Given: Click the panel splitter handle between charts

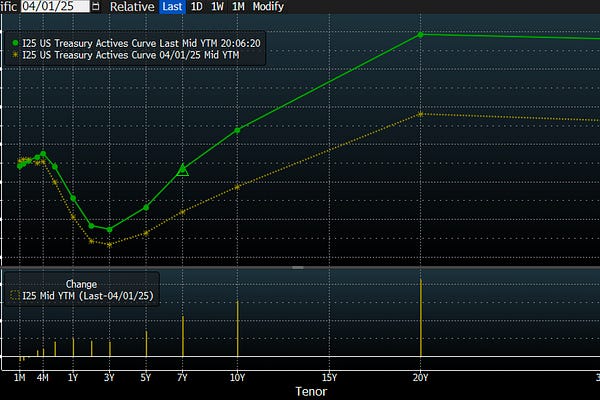Looking at the screenshot, I should [x=298, y=268].
